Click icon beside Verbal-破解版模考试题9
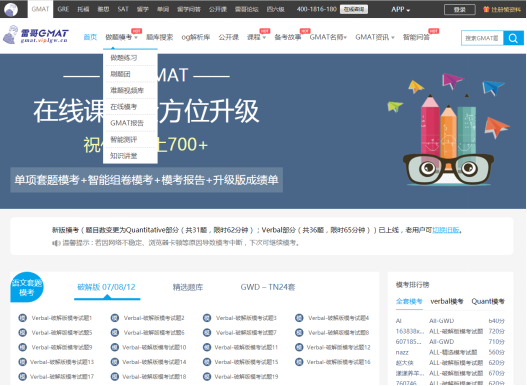This screenshot has width=527, height=386. click(x=23, y=347)
